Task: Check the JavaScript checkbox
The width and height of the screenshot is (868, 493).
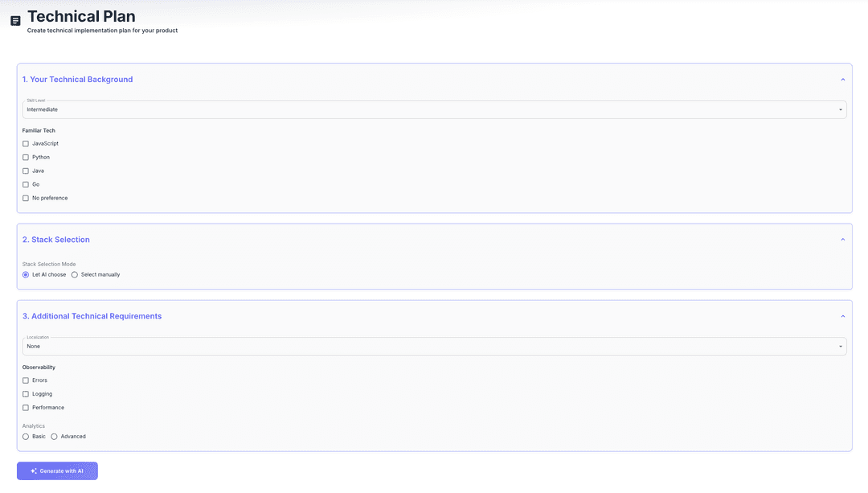Action: point(26,144)
